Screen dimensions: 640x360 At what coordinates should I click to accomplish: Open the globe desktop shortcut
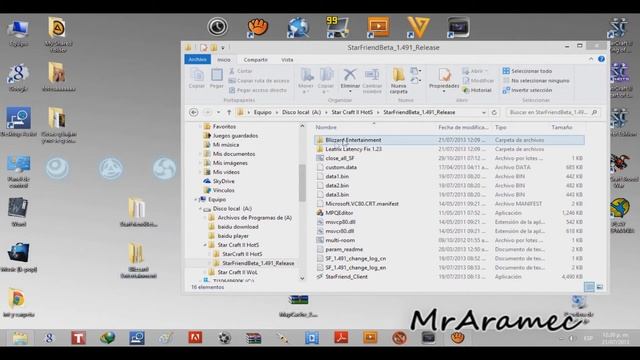298,27
